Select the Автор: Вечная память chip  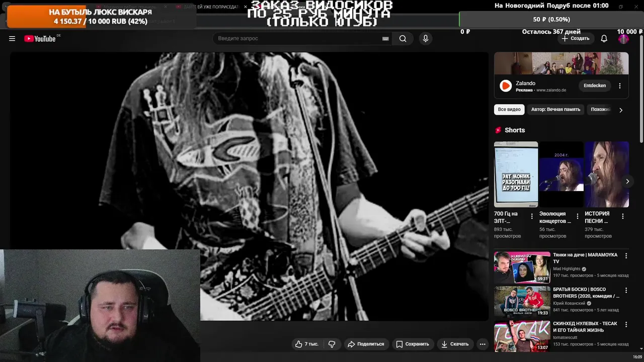[555, 109]
